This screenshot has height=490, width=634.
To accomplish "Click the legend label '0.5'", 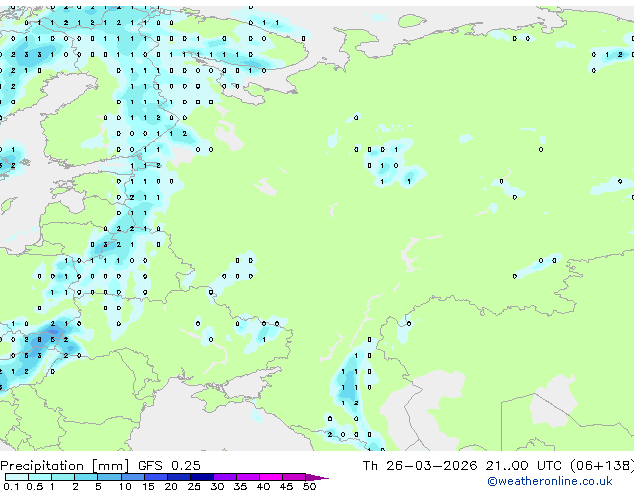I will point(35,486).
